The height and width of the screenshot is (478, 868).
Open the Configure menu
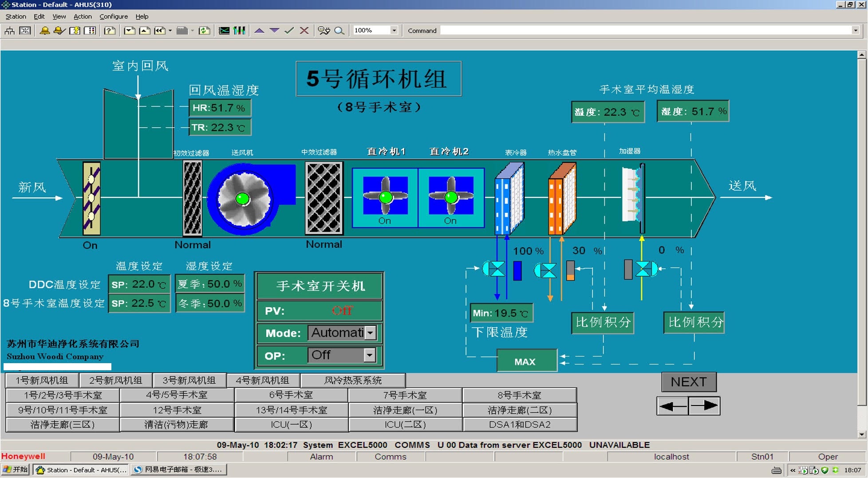[114, 16]
